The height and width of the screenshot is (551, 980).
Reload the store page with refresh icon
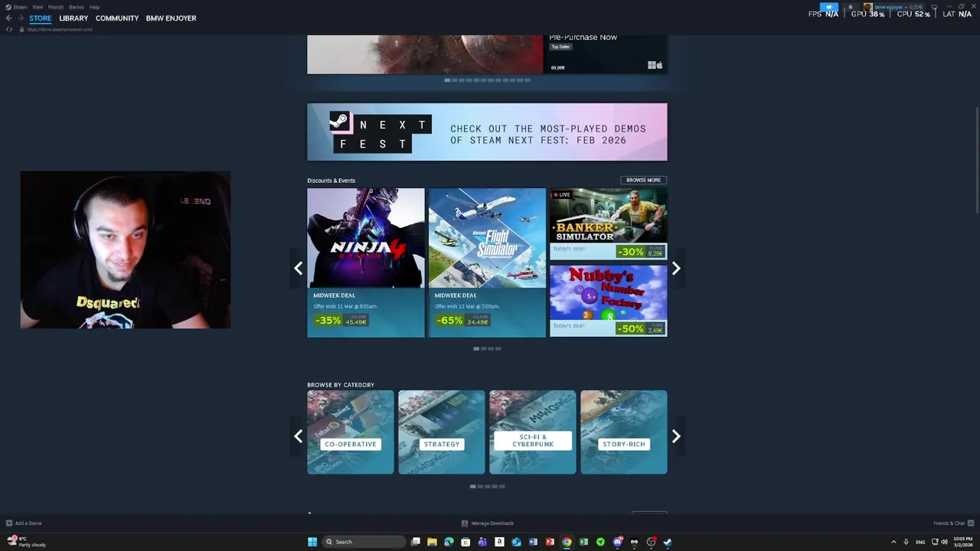pos(9,29)
